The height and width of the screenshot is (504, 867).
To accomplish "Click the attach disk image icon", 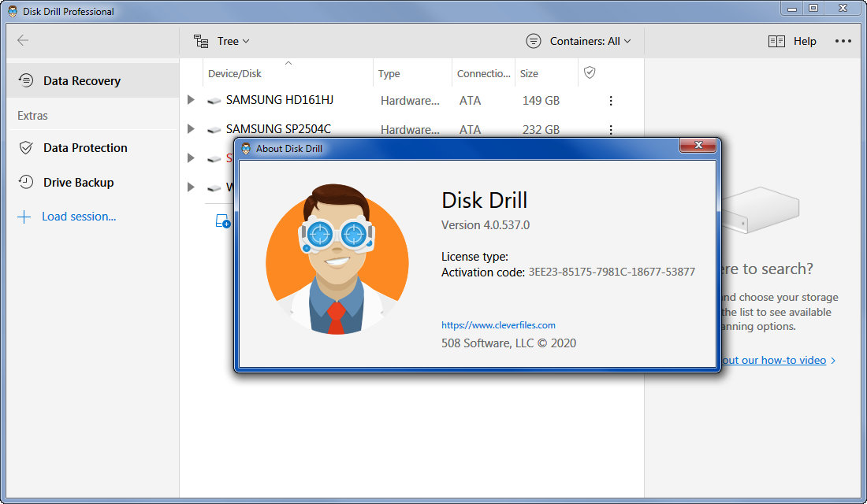I will click(223, 221).
